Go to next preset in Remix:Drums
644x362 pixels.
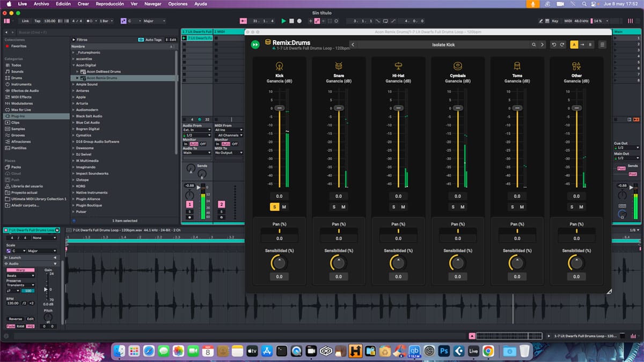543,45
